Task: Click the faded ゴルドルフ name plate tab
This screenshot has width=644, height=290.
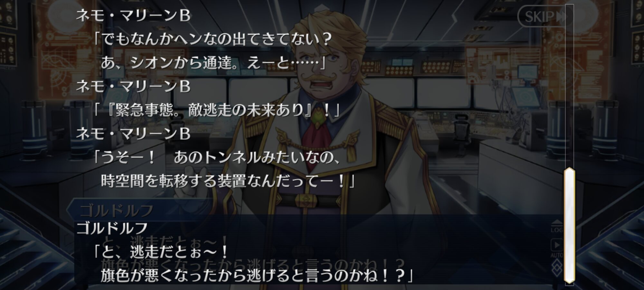Action: [117, 210]
